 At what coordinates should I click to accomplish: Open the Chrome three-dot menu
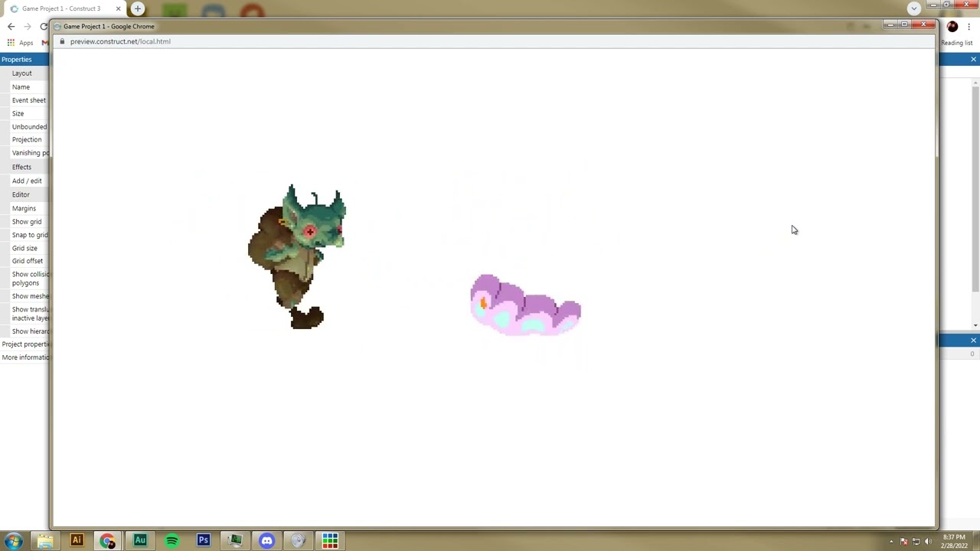tap(969, 27)
